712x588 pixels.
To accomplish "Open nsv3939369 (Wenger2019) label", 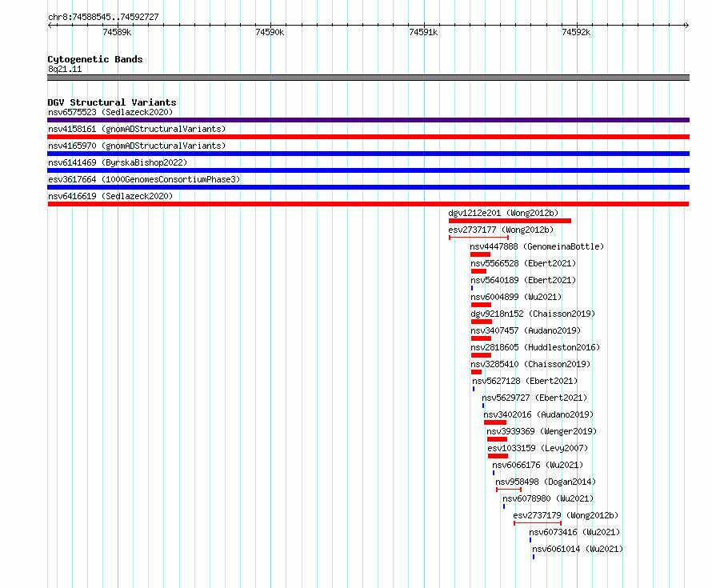I will coord(542,431).
